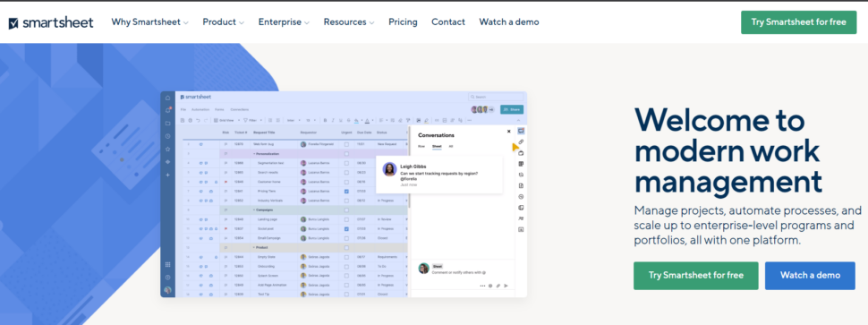Check Urgent box for Tool Tip

(x=346, y=294)
